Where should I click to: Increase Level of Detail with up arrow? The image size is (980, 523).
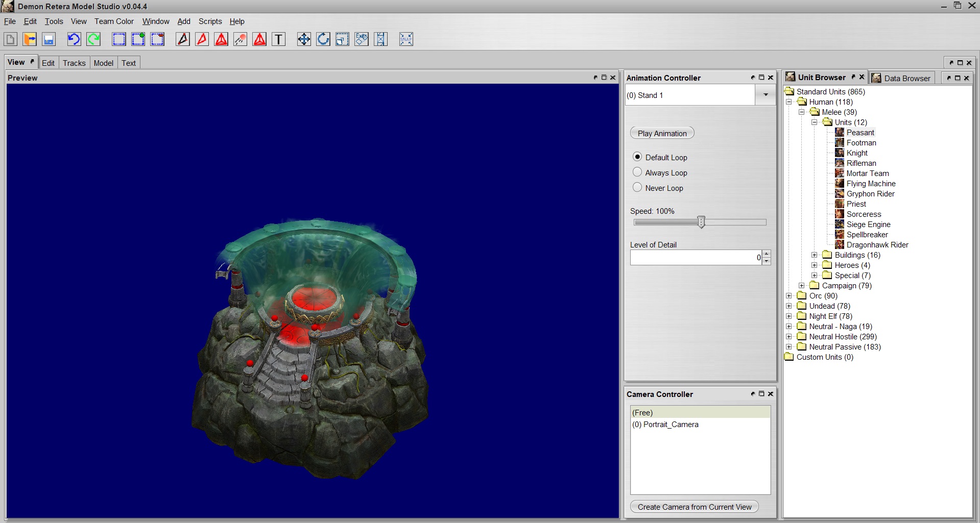tap(766, 254)
